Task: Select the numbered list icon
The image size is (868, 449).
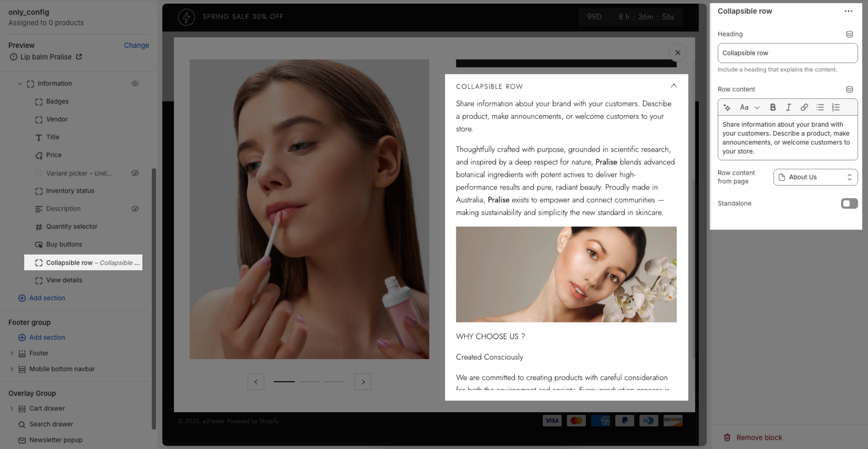Action: (835, 107)
